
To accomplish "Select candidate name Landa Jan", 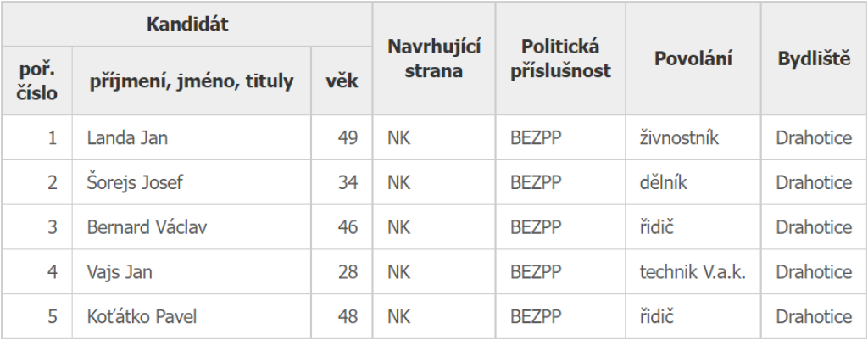I will pyautogui.click(x=127, y=137).
